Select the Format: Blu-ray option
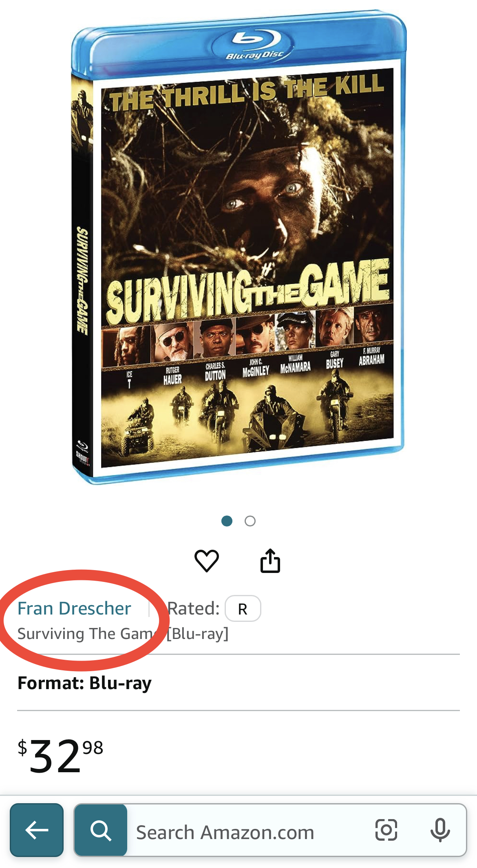This screenshot has width=477, height=868. tap(84, 683)
